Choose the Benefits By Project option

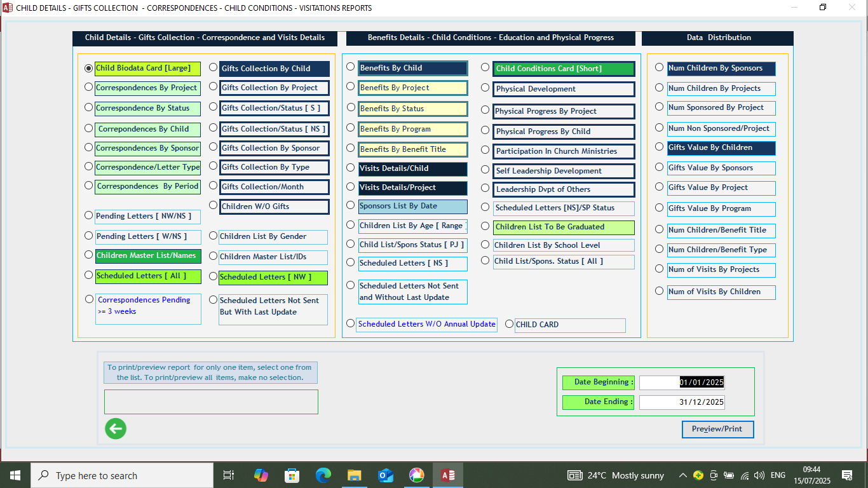[351, 86]
